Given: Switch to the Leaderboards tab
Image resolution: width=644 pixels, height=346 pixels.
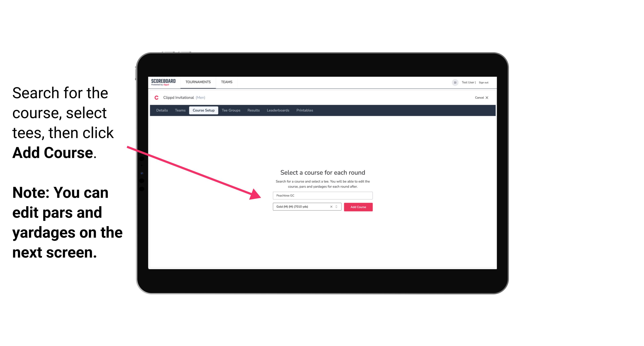Looking at the screenshot, I should coord(278,110).
